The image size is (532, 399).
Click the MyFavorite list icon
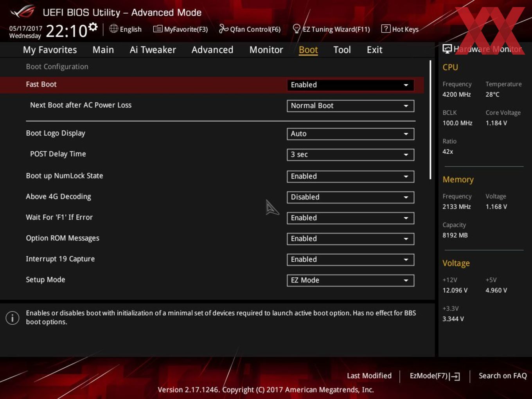pyautogui.click(x=158, y=29)
